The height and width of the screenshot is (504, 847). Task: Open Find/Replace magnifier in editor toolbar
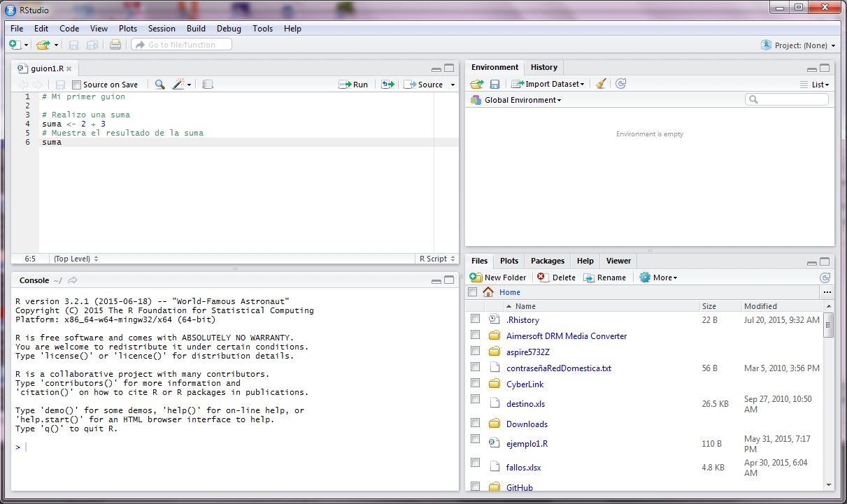coord(160,85)
